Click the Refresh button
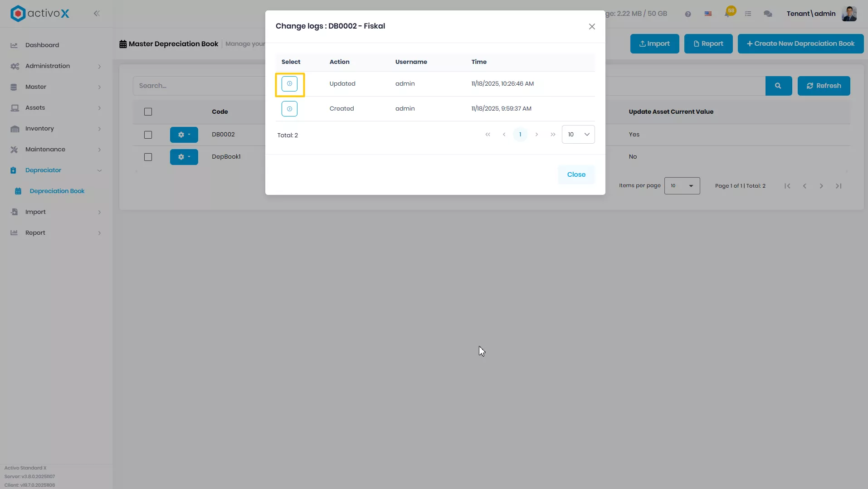This screenshot has width=868, height=489. (x=824, y=86)
